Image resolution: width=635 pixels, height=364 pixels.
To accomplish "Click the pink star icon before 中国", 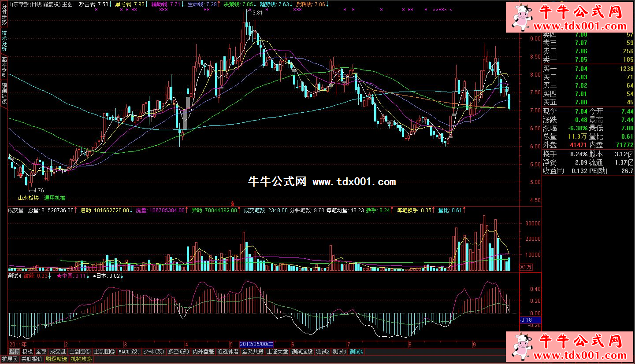I will [59, 276].
